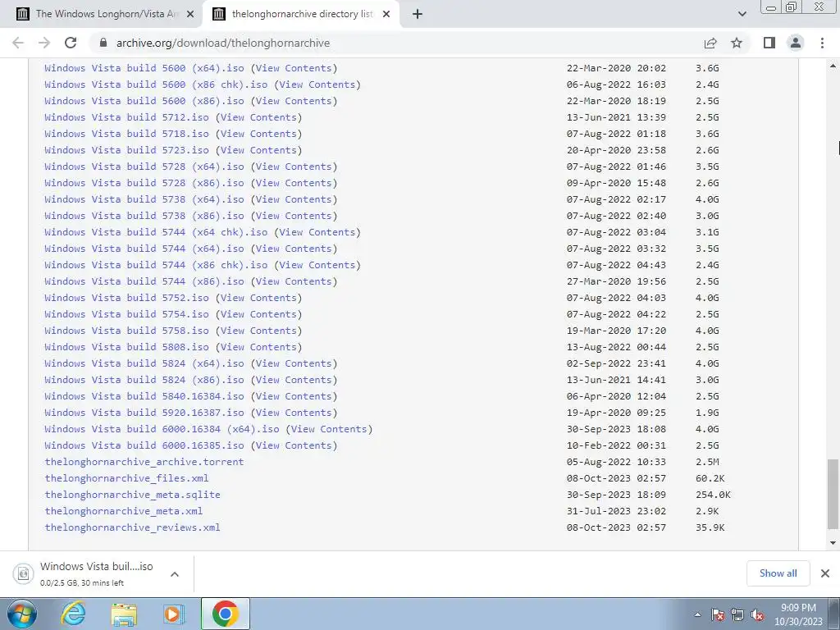The width and height of the screenshot is (840, 630).
Task: Open thelonghornarchive_reviews.xml link
Action: pyautogui.click(x=132, y=527)
